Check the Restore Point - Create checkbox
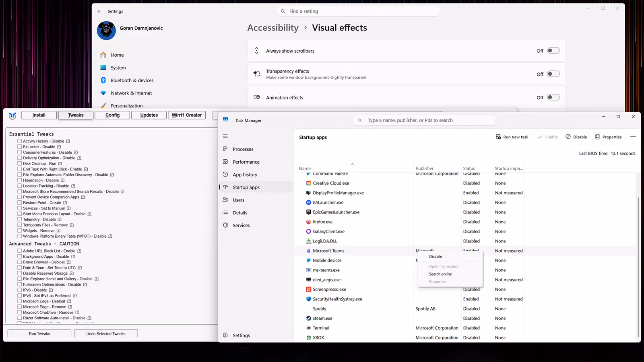This screenshot has height=362, width=644. (19, 203)
